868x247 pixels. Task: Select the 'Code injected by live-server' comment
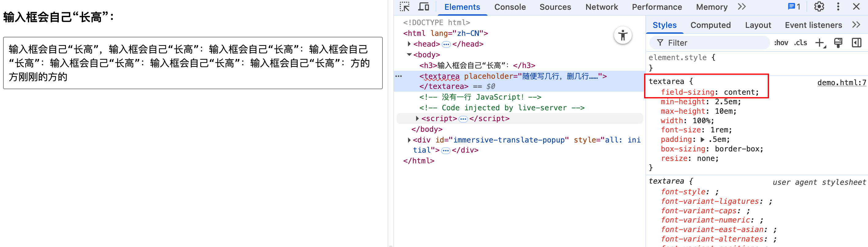coord(502,108)
